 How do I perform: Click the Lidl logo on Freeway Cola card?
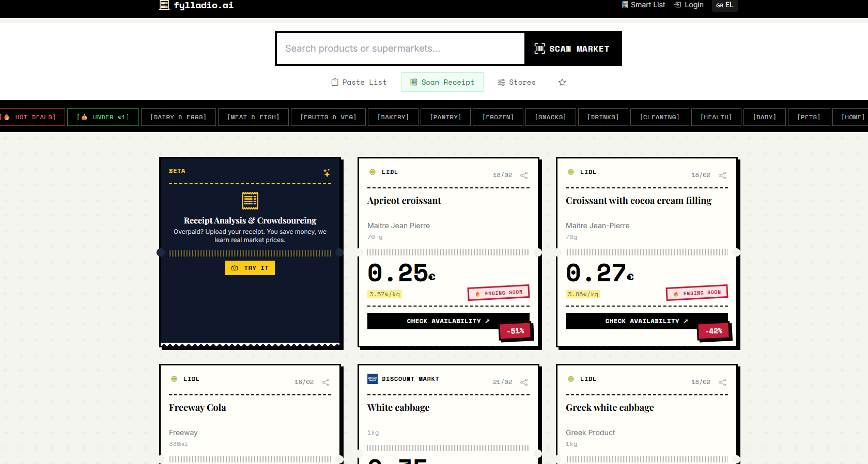(x=174, y=379)
